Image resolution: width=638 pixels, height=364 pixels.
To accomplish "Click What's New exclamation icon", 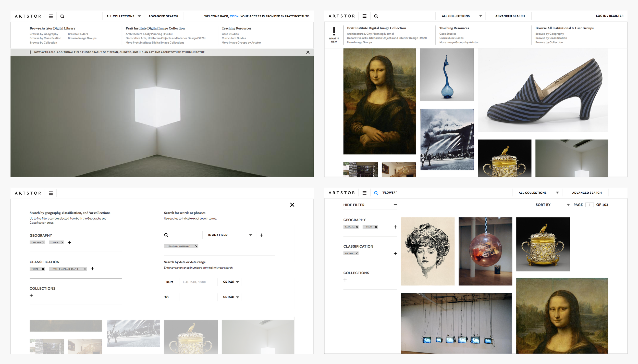I will 334,31.
